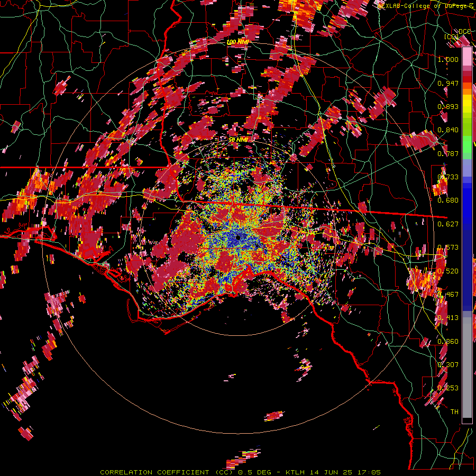This screenshot has height=476, width=476.
Task: Click the 0.680 scale value
Action: point(448,200)
